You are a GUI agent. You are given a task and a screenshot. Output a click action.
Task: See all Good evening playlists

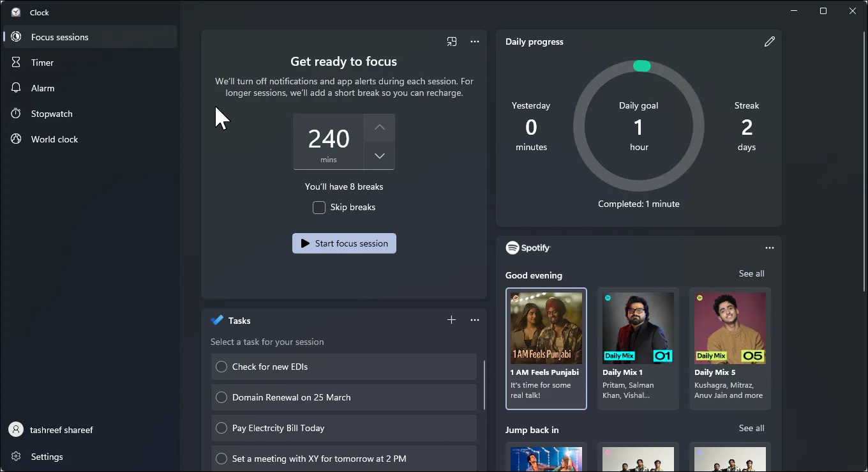tap(751, 273)
